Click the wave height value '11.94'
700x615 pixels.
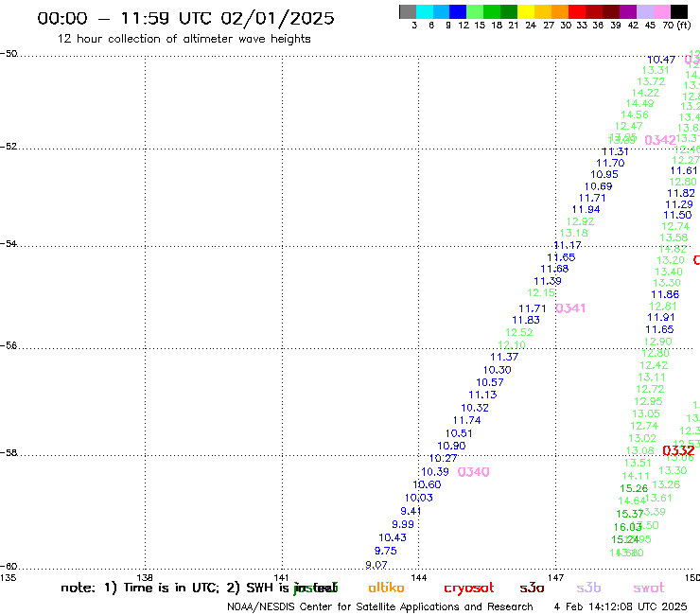(586, 209)
